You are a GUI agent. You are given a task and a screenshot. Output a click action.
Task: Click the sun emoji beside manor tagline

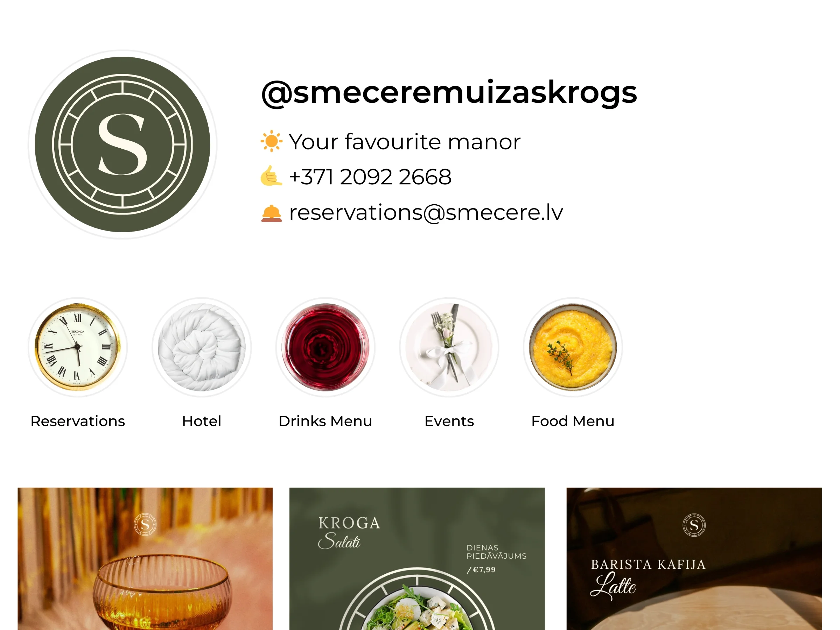272,141
